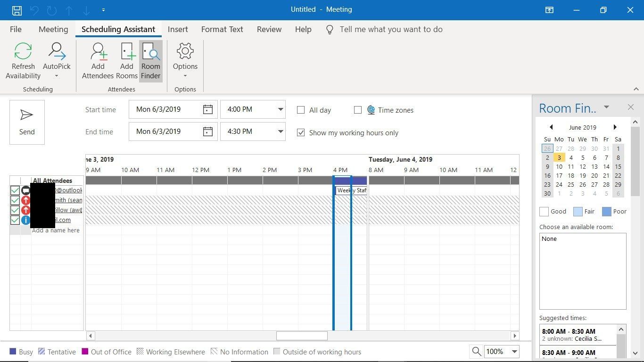Send the meeting invitation

click(27, 122)
